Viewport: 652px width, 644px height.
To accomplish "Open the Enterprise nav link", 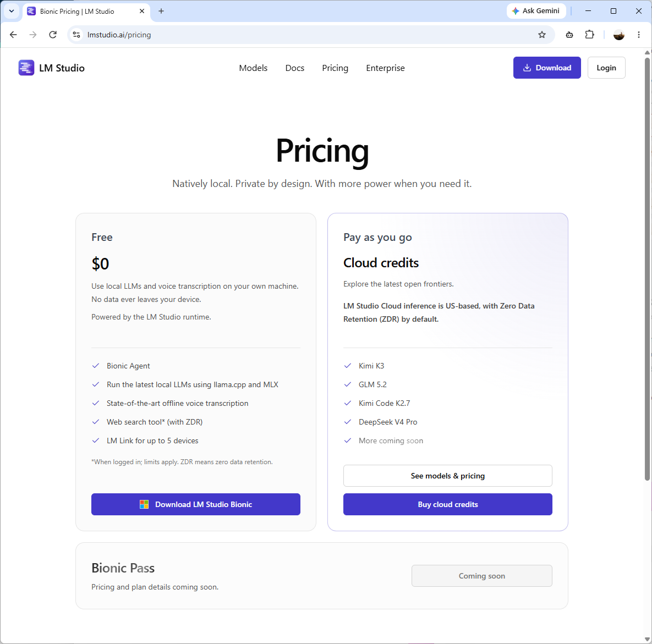I will point(386,68).
